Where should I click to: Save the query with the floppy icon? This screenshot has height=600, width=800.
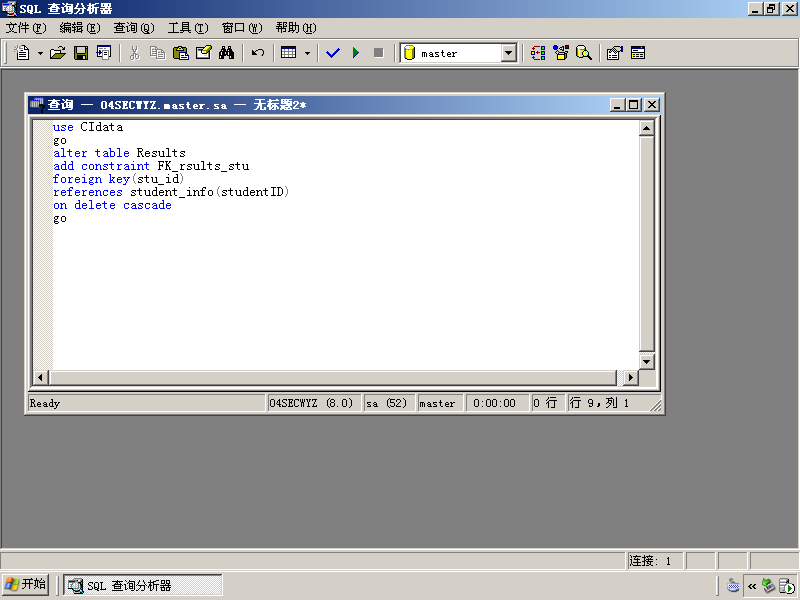coord(81,53)
